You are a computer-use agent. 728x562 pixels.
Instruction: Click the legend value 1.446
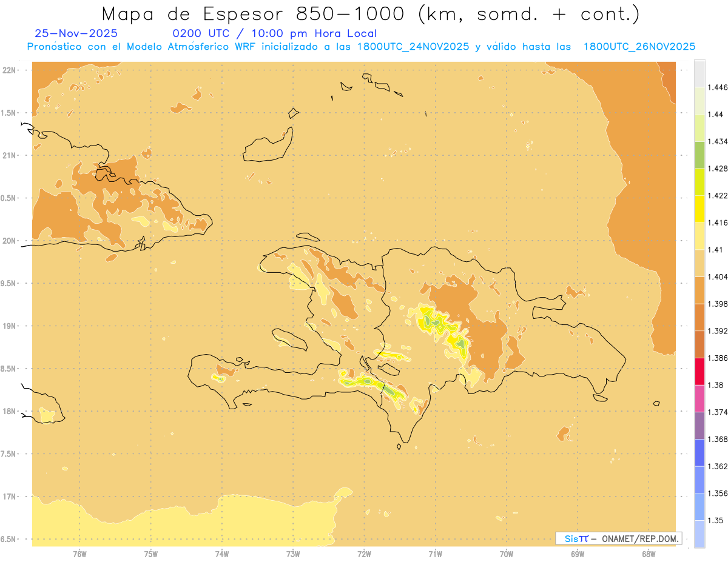(718, 87)
